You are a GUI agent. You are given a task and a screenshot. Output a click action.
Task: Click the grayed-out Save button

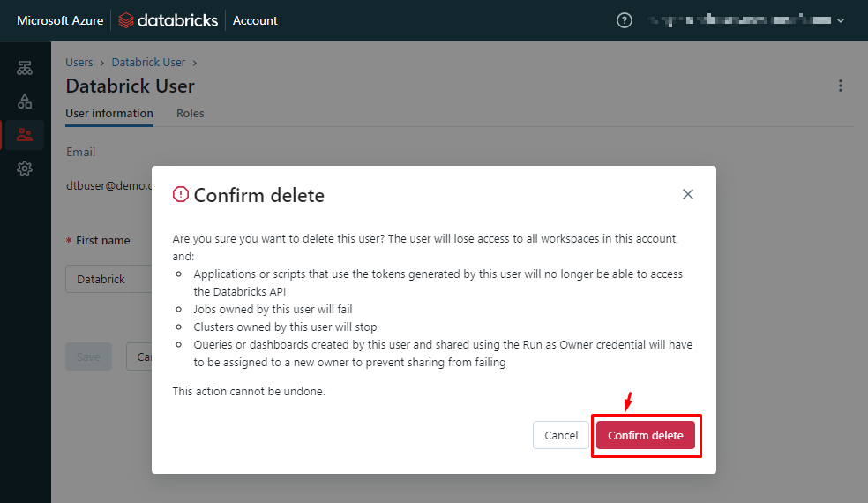point(88,357)
